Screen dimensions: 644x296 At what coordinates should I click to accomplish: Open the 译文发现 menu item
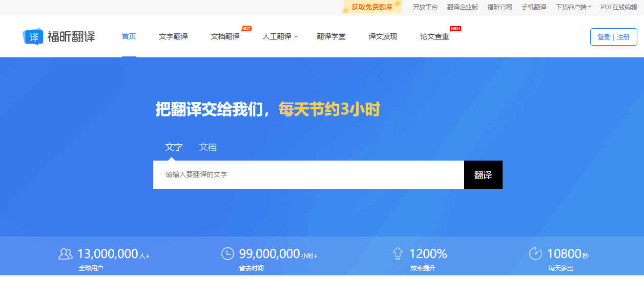pos(383,36)
